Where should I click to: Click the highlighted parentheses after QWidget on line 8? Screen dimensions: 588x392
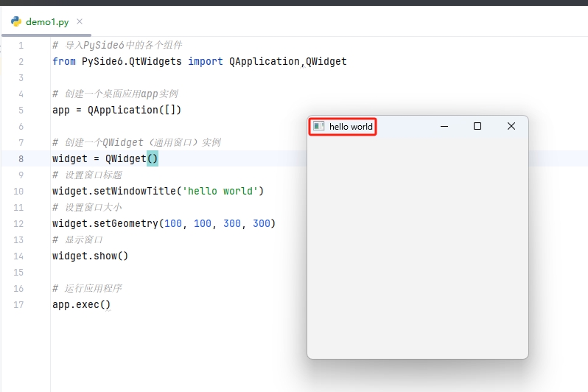tap(153, 159)
